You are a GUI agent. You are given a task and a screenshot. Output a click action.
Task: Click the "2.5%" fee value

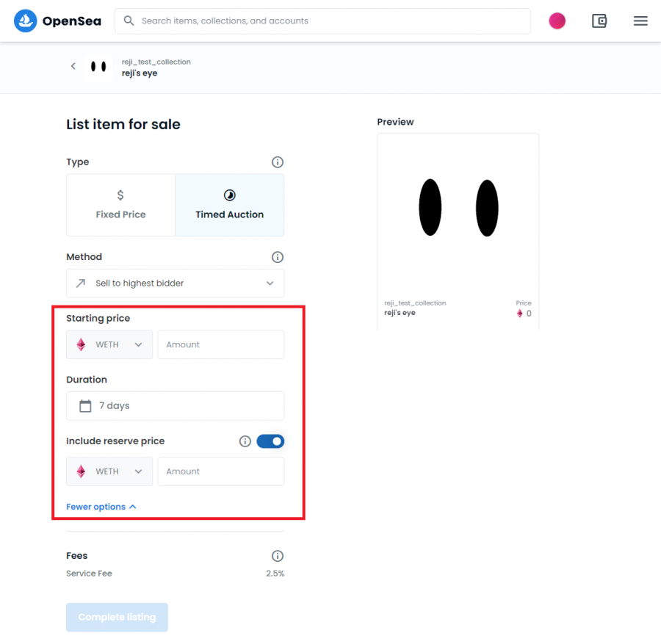275,574
